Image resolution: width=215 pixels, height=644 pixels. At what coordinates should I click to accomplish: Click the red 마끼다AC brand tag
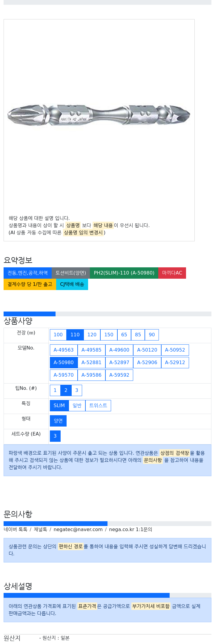pyautogui.click(x=172, y=273)
